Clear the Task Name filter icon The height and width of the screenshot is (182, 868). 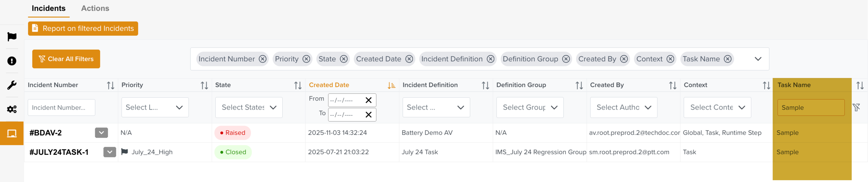coord(856,108)
